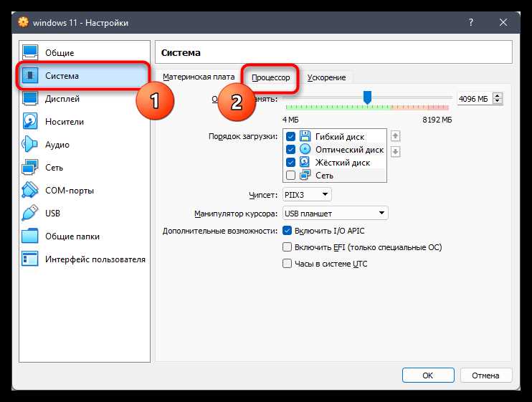The width and height of the screenshot is (532, 402).
Task: Open Сеть network icon
Action: 30,167
